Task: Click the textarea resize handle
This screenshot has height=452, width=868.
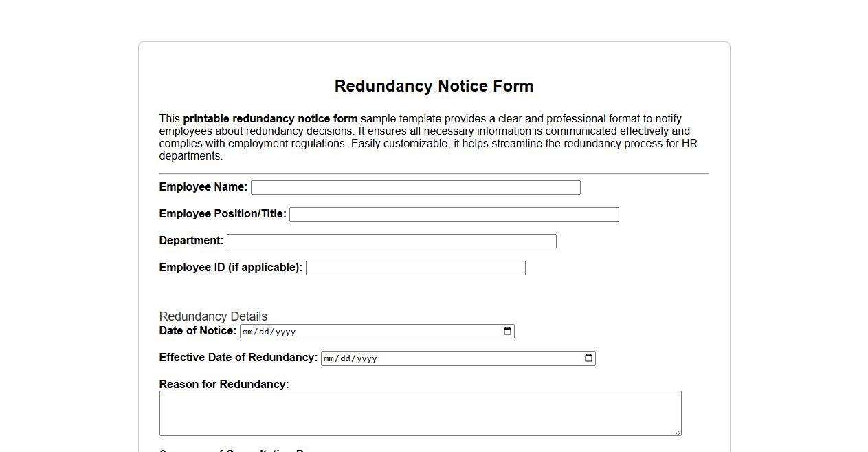Action: click(x=678, y=433)
